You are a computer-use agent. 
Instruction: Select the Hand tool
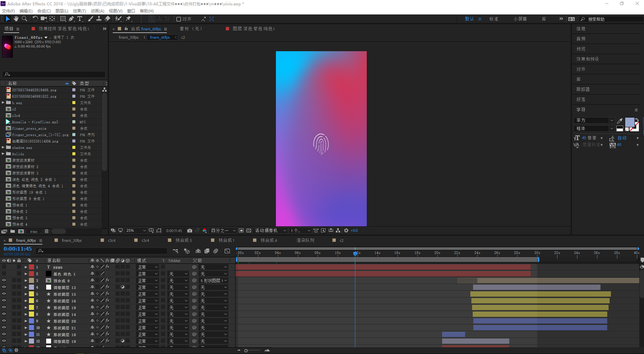point(16,19)
